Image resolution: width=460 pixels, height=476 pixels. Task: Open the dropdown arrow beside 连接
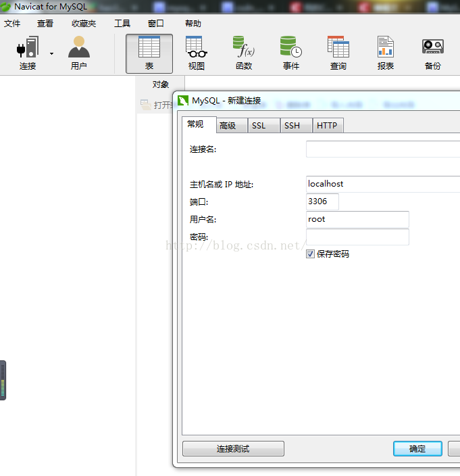point(51,53)
